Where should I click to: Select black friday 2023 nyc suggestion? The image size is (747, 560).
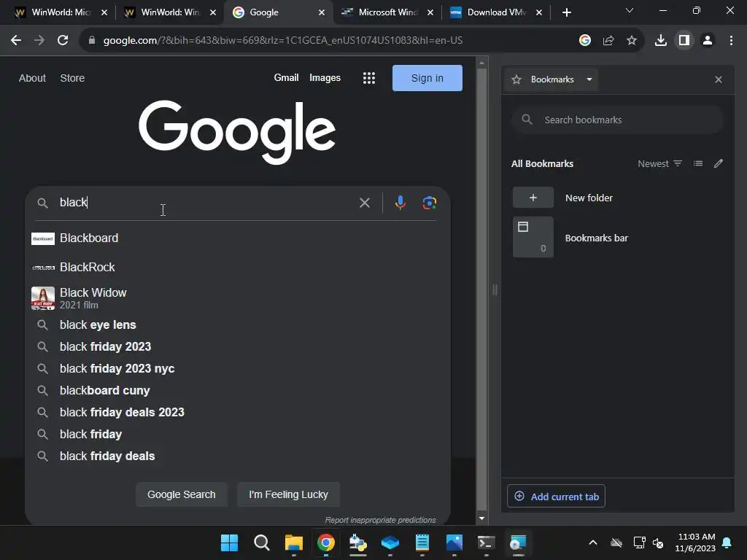pyautogui.click(x=237, y=368)
